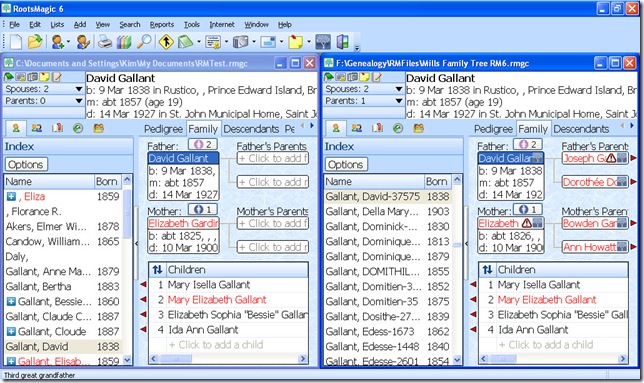Open the dropdown arrow beside the camera icon
The image size is (644, 383).
253,41
